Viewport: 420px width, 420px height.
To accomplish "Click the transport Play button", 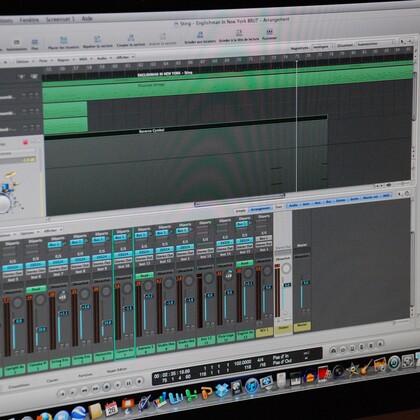I will [117, 385].
